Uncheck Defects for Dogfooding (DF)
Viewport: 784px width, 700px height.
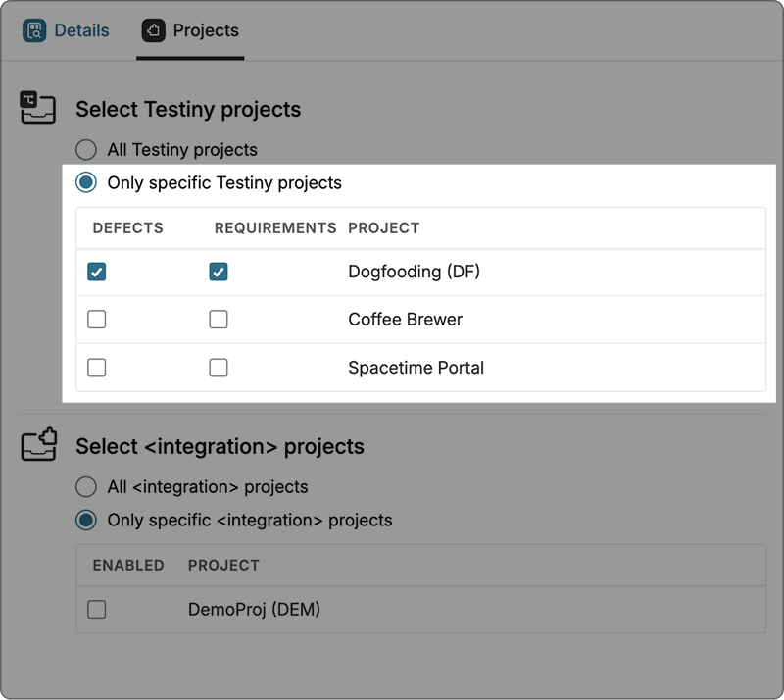coord(96,272)
